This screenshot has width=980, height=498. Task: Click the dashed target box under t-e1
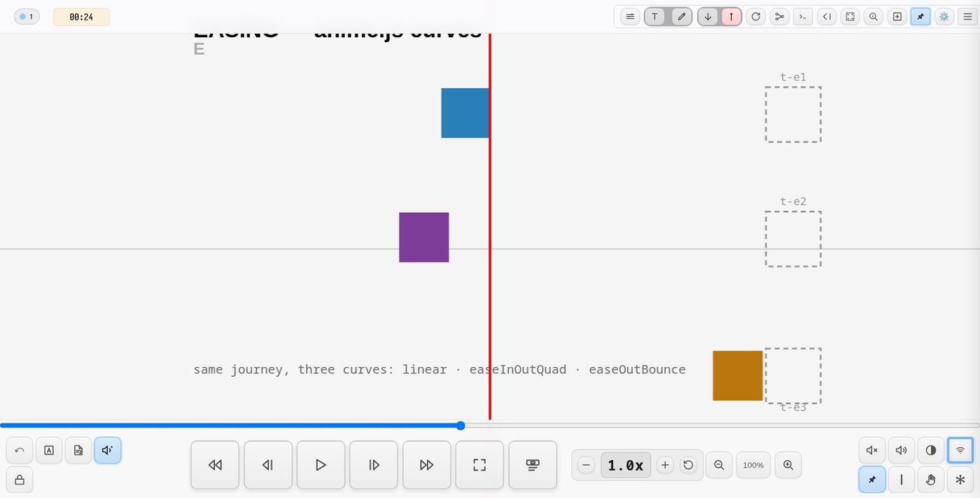(793, 114)
